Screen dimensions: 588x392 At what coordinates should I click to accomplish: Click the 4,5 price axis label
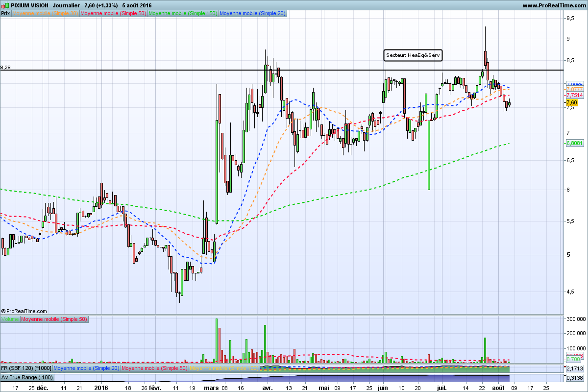[571, 292]
